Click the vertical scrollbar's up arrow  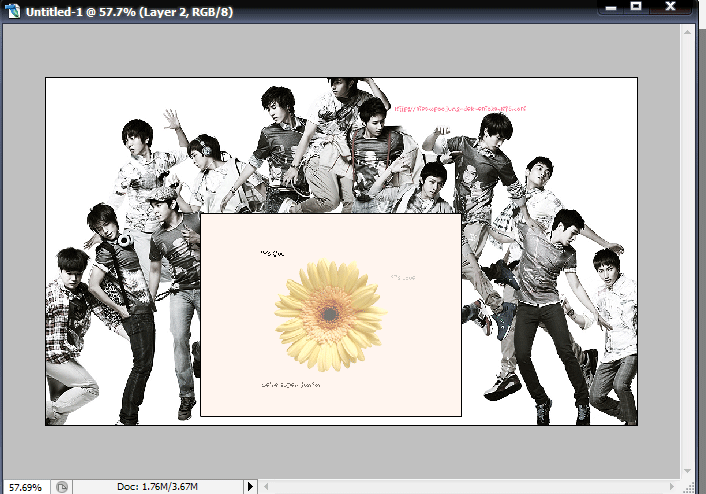click(688, 32)
